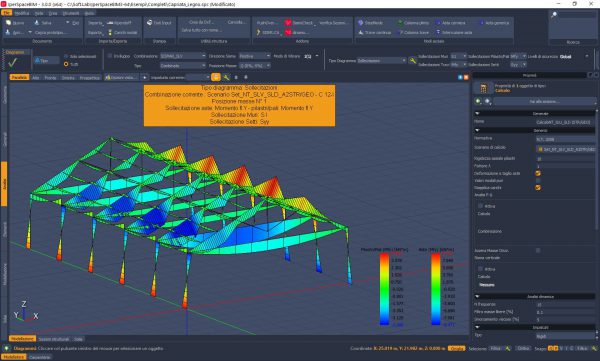Click the N frequenze value field
The width and height of the screenshot is (600, 361).
pyautogui.click(x=565, y=305)
